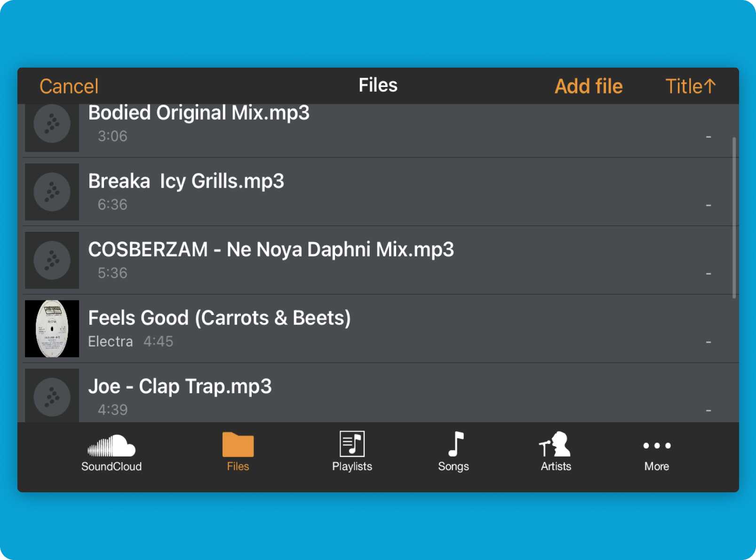Change sorting with the Title↑ control
The image size is (756, 560).
tap(690, 86)
